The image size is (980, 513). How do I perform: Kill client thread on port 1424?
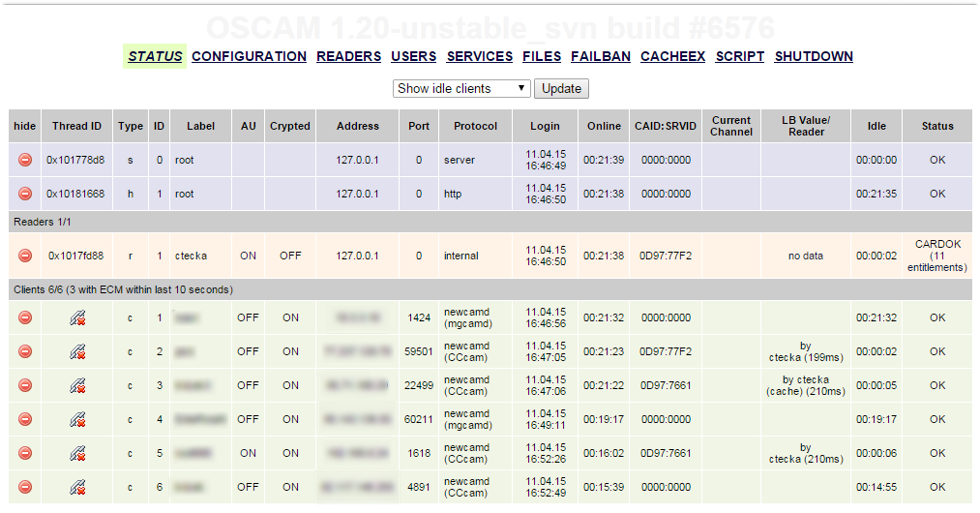[x=77, y=317]
